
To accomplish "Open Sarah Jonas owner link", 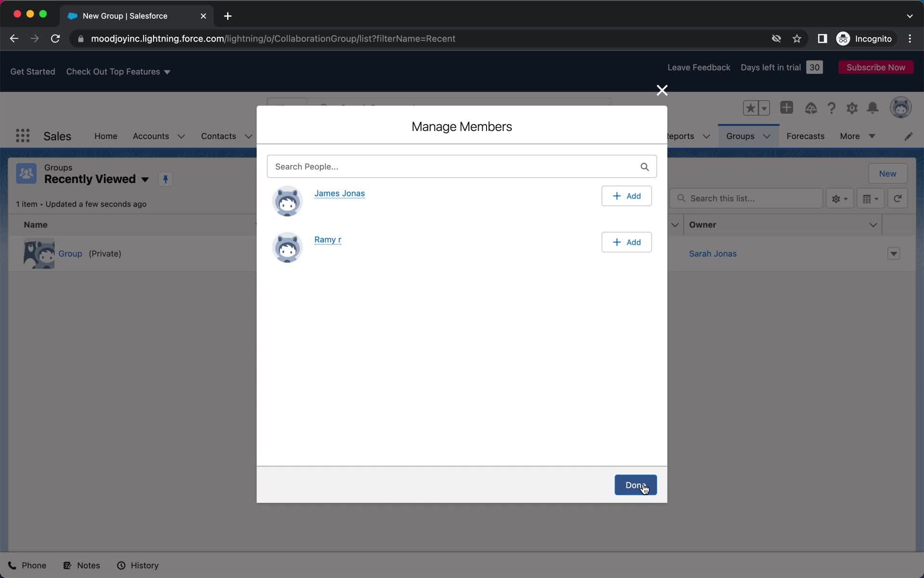I will pos(712,254).
